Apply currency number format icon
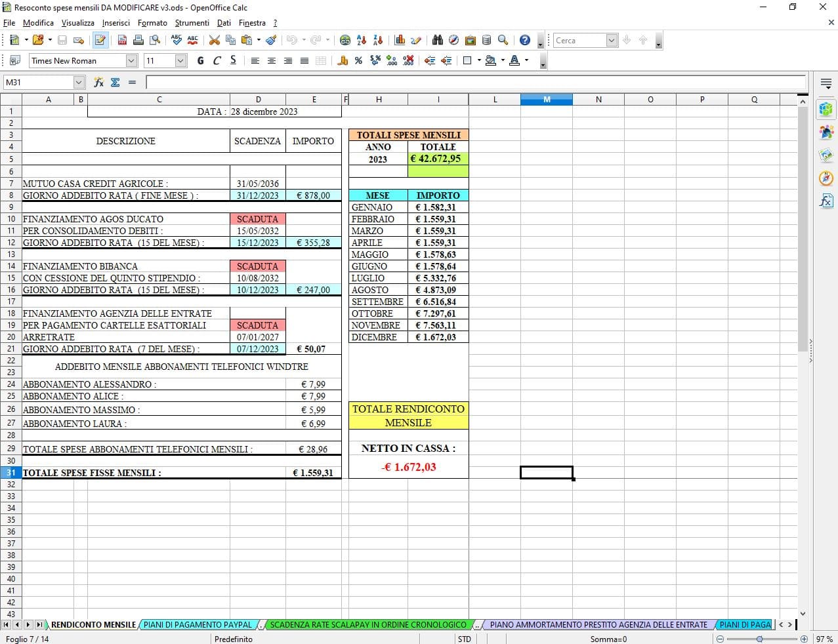The image size is (838, 644). click(343, 60)
